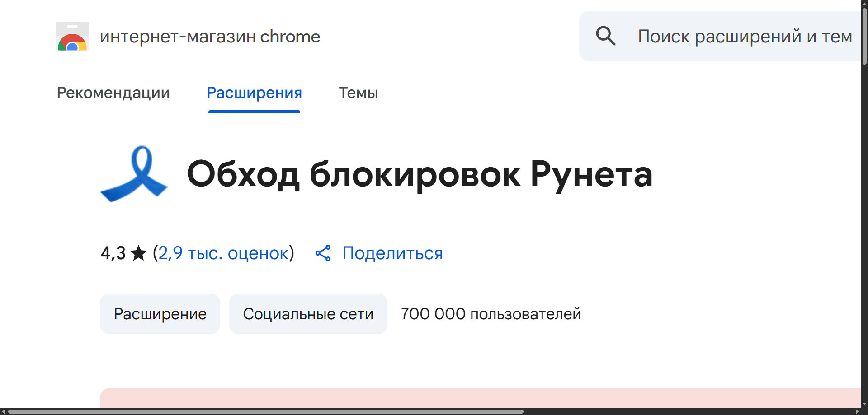The width and height of the screenshot is (868, 415).
Task: Click the search magnifier icon
Action: tap(606, 36)
